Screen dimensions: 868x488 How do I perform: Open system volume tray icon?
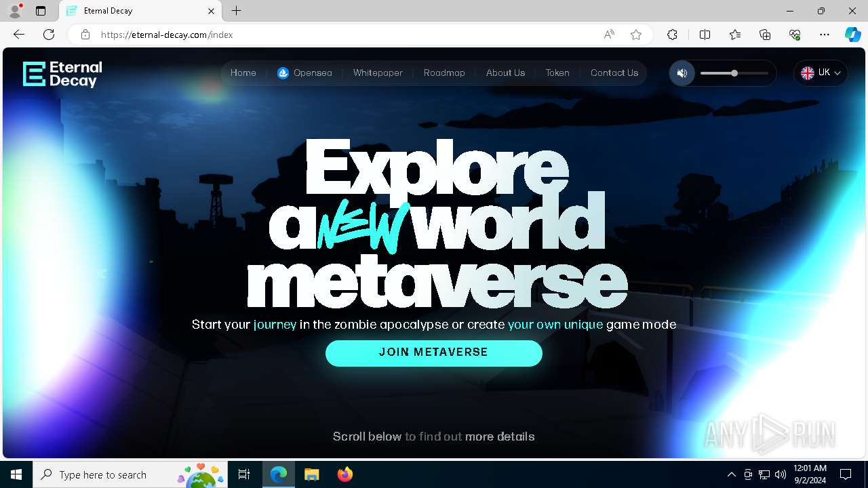click(x=781, y=474)
